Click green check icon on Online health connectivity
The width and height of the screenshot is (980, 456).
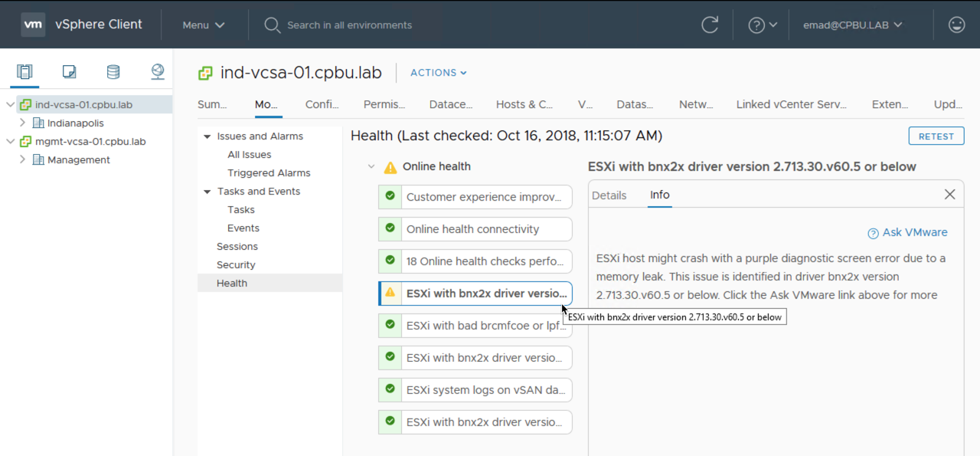390,228
